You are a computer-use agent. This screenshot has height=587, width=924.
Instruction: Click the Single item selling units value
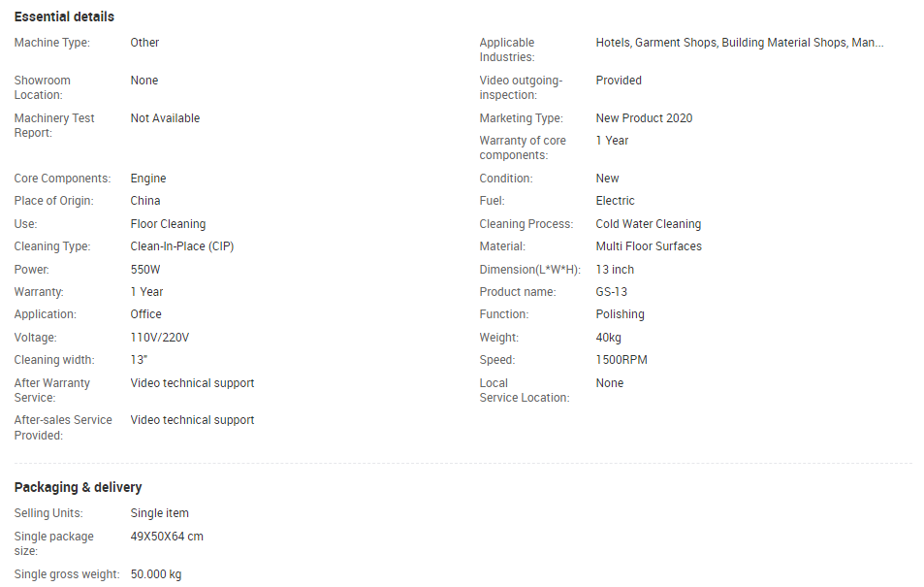coord(160,513)
